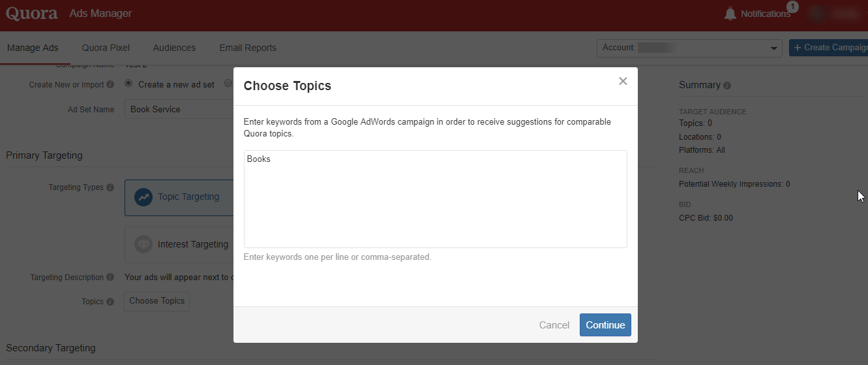The image size is (868, 365).
Task: Click info icon next to Targeting Types
Action: coord(110,187)
